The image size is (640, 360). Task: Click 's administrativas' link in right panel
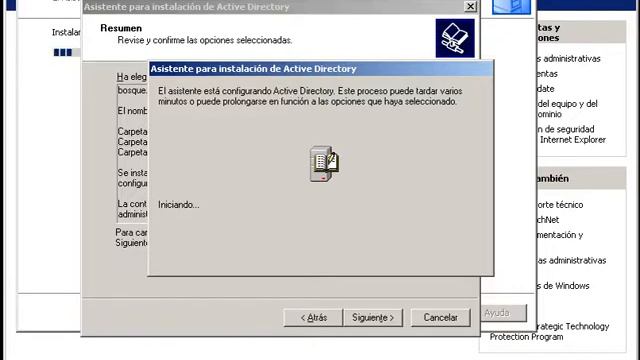tap(569, 59)
